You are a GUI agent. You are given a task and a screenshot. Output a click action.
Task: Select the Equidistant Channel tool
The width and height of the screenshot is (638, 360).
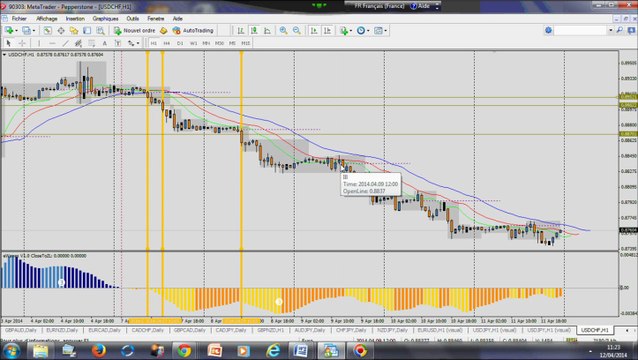click(x=78, y=43)
